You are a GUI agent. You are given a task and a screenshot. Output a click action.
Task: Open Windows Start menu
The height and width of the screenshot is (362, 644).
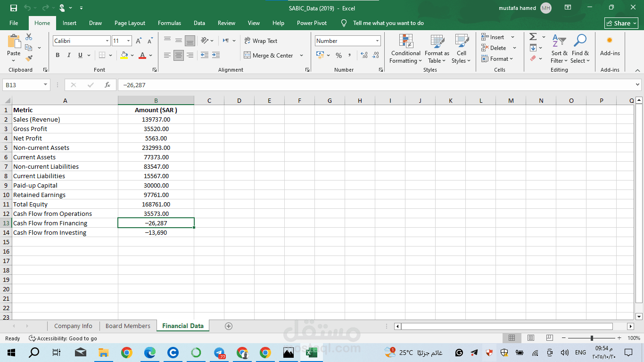[11, 352]
